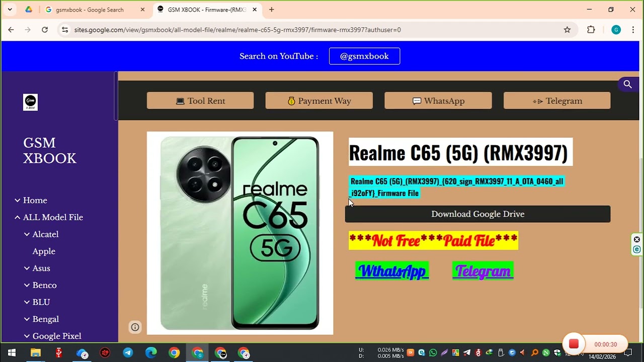
Task: Click the sites.google.com address bar URL
Action: tap(237, 30)
